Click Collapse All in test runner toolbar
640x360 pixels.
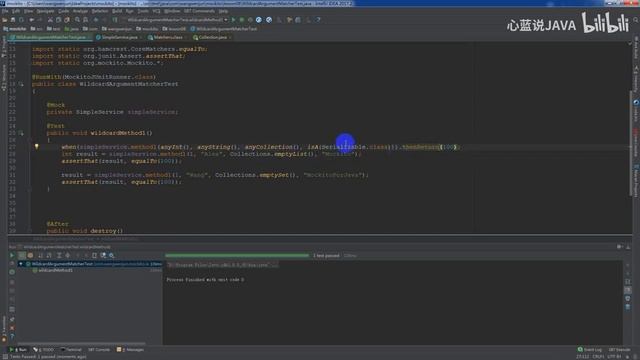coord(68,256)
